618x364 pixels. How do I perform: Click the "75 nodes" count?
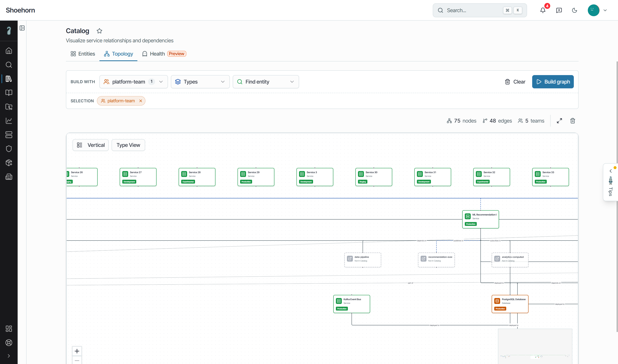click(461, 121)
